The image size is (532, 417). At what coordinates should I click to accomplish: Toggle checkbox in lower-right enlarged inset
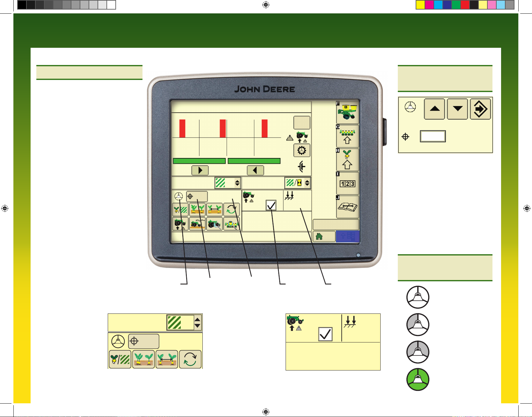click(x=325, y=334)
